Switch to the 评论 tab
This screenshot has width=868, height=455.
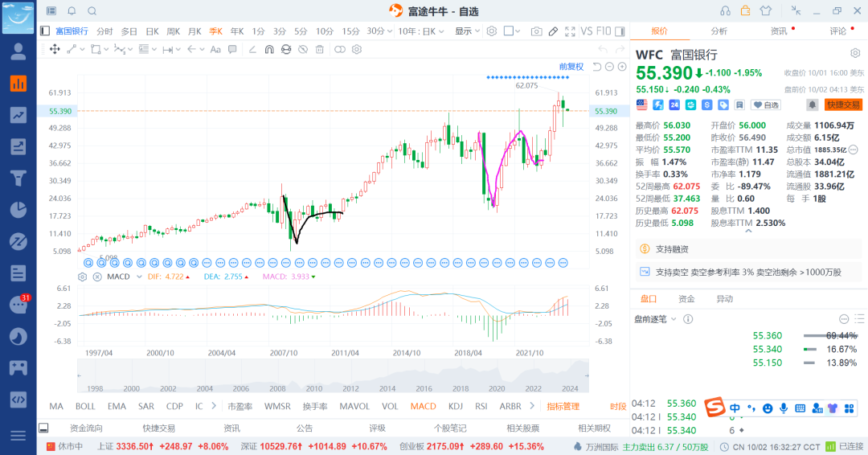tap(838, 31)
